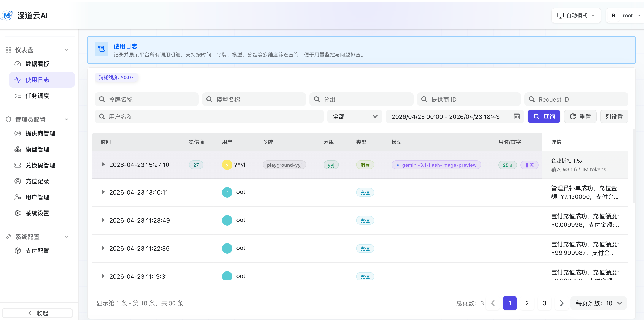644x320 pixels.
Task: Expand the 2026-04-23 13:10:11 log row
Action: [103, 192]
